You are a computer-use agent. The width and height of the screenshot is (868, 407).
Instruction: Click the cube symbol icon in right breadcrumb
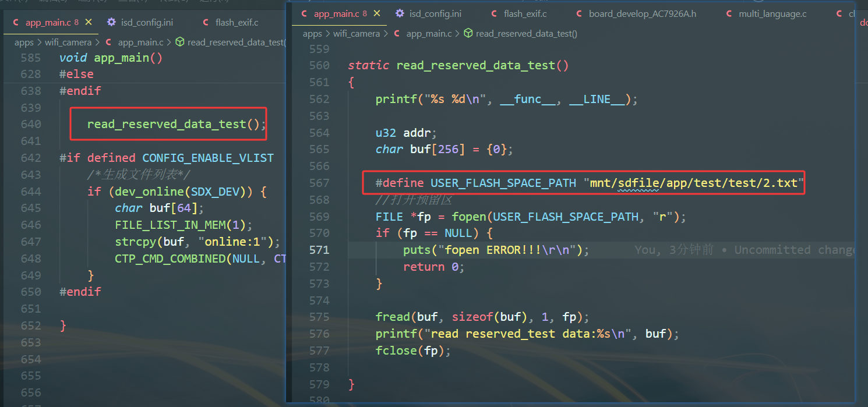[x=468, y=34]
